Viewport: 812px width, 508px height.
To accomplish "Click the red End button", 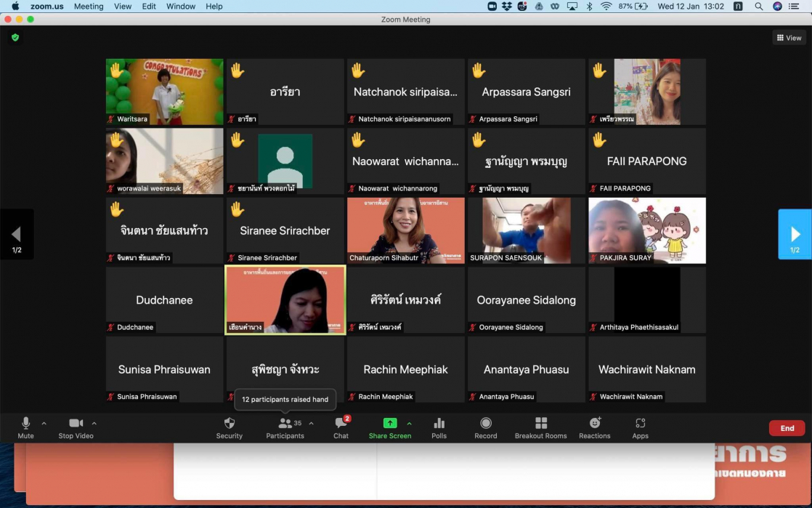I will 787,428.
